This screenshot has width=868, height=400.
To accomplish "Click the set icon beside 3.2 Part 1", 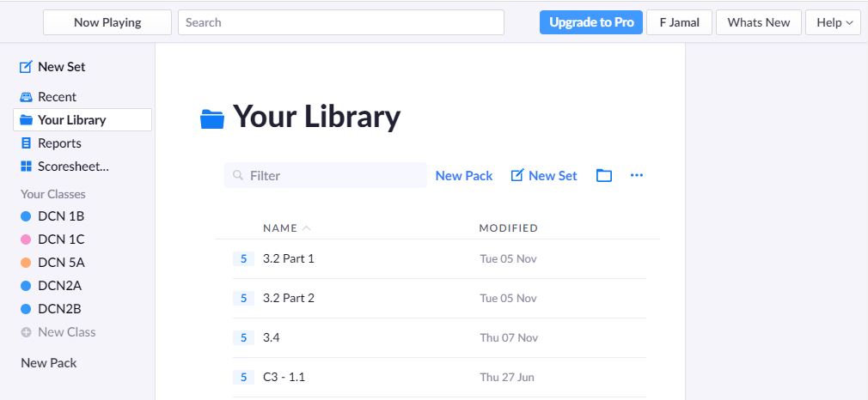I will coord(243,258).
